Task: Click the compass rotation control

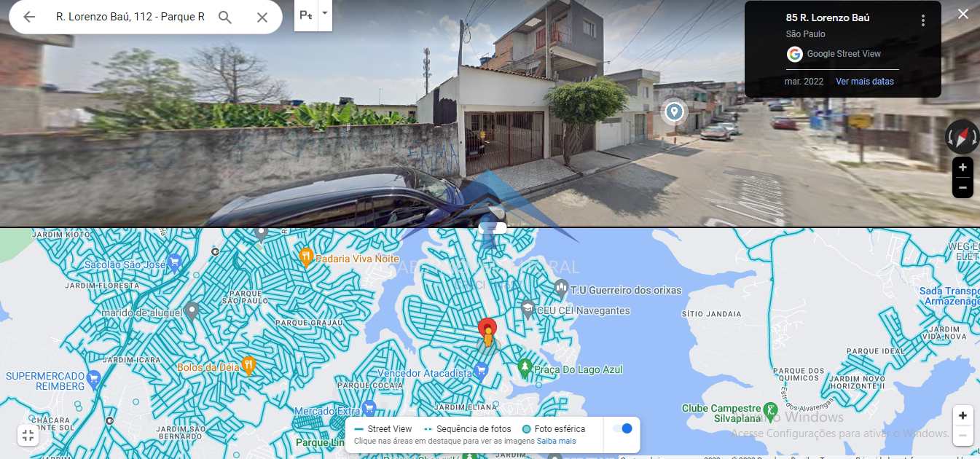Action: point(962,136)
